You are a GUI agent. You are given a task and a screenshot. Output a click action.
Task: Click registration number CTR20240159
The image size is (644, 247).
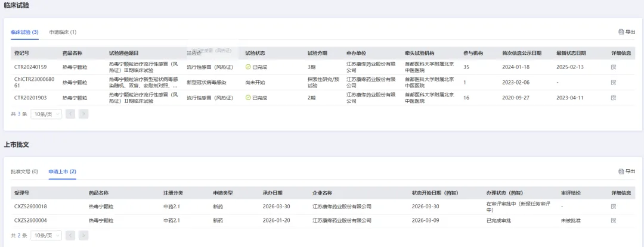[x=30, y=67]
